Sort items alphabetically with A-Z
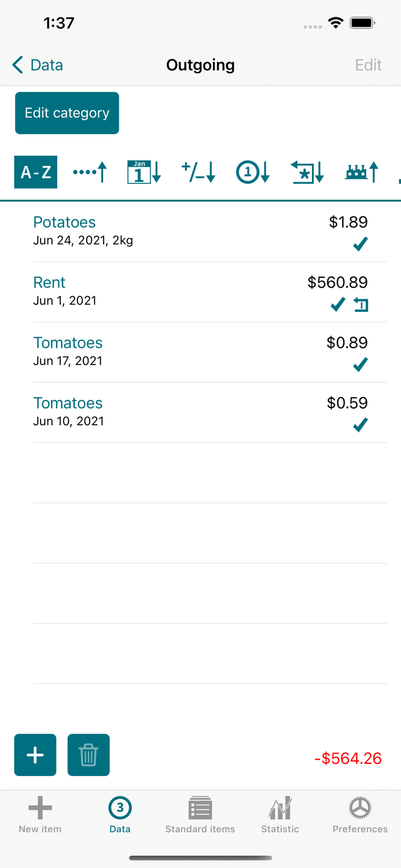 tap(36, 172)
